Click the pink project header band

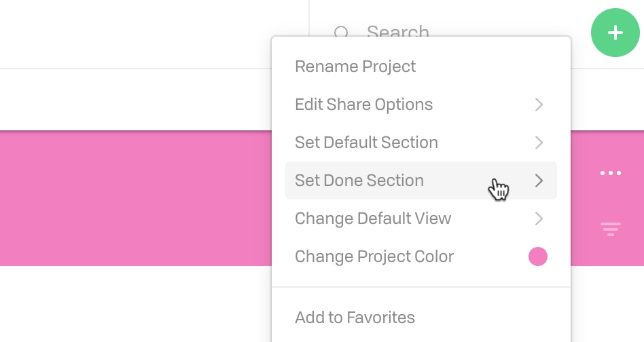click(x=136, y=198)
